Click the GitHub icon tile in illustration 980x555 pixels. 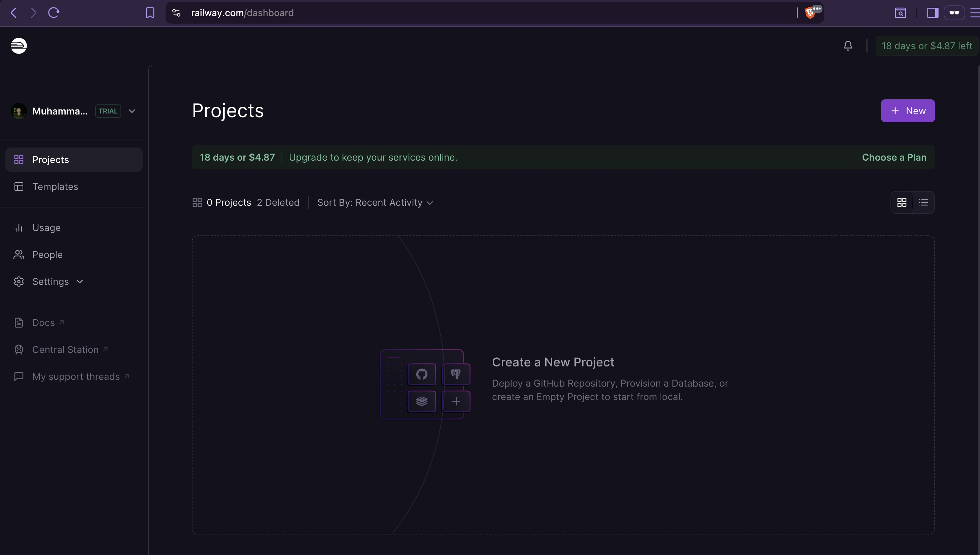(422, 374)
